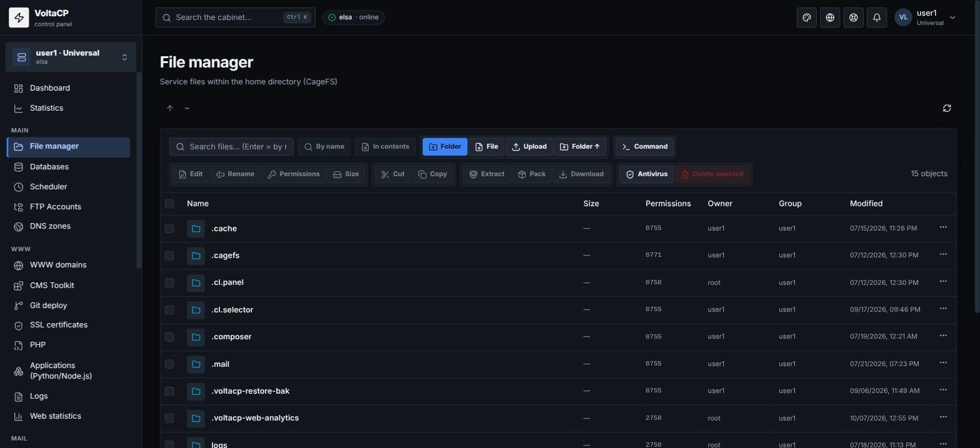Tick the .composer row checkbox
This screenshot has height=448, width=980.
coord(169,337)
